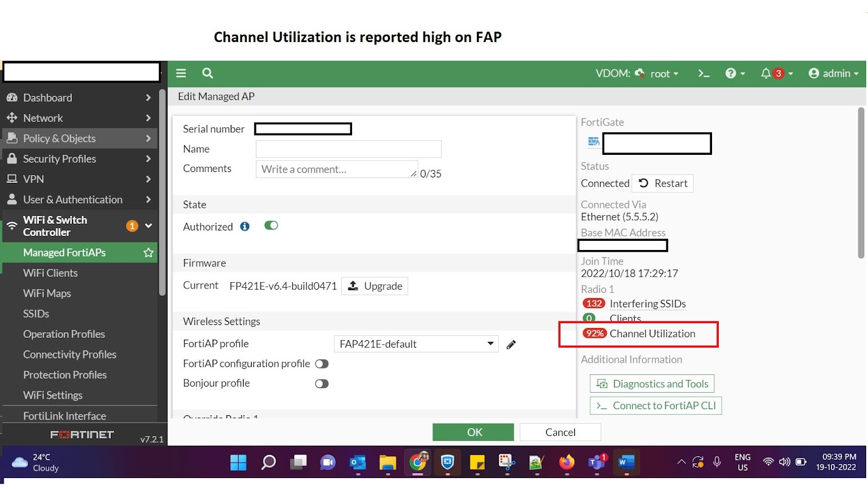
Task: Edit the FortiAP profile with pencil icon
Action: (x=511, y=344)
